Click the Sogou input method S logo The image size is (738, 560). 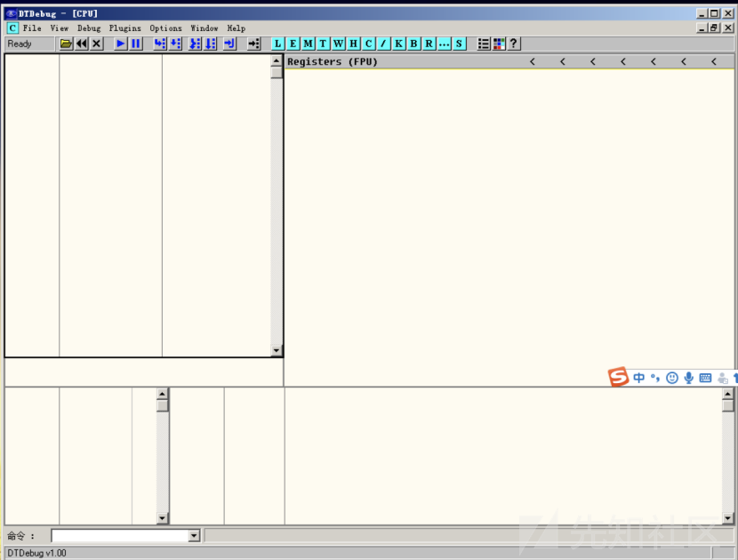(x=618, y=377)
